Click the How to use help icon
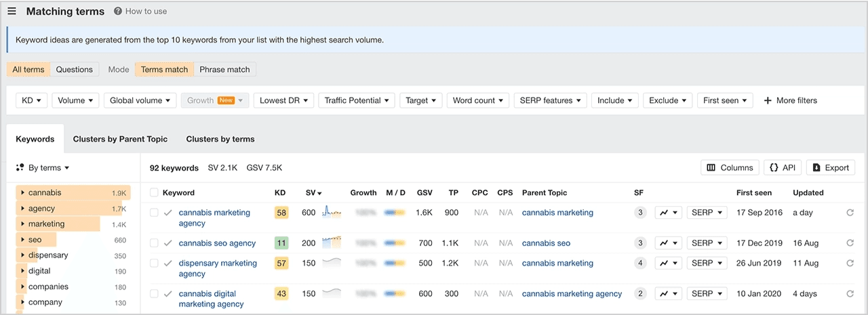868x315 pixels. [118, 12]
